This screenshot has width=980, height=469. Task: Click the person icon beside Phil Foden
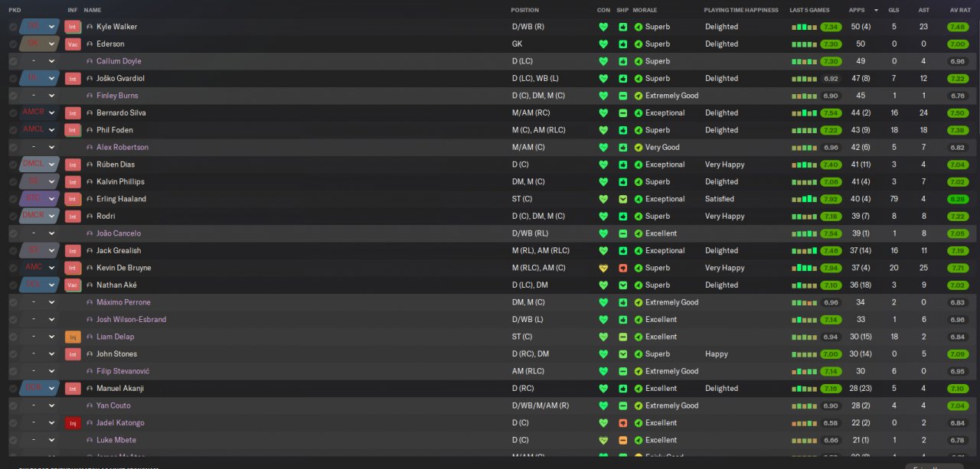click(x=90, y=130)
